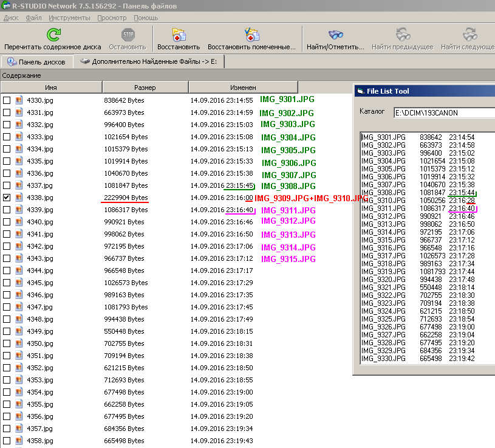Sort by the Имя column header
This screenshot has width=495, height=448.
click(x=51, y=88)
